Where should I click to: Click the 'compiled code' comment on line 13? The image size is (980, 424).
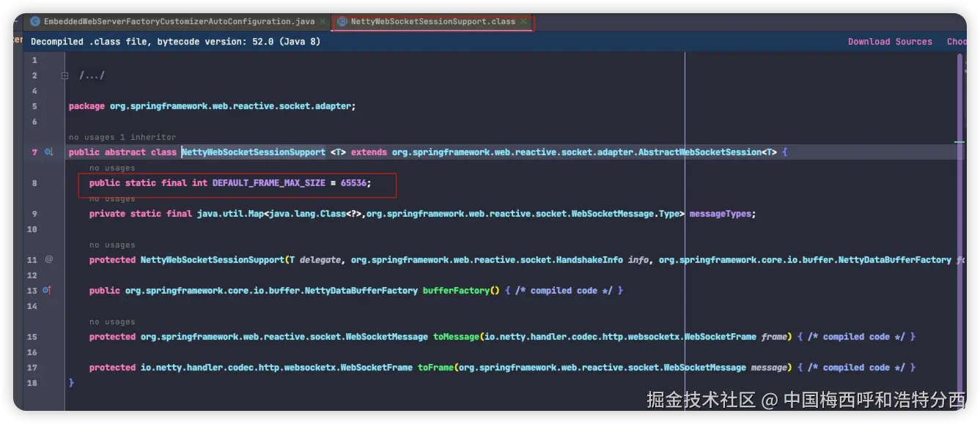click(x=564, y=291)
